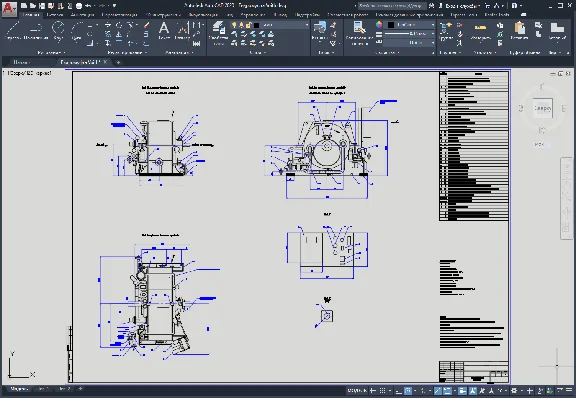This screenshot has width=576, height=398.
Task: Click the Sign in (Вход) account button
Action: click(x=463, y=6)
